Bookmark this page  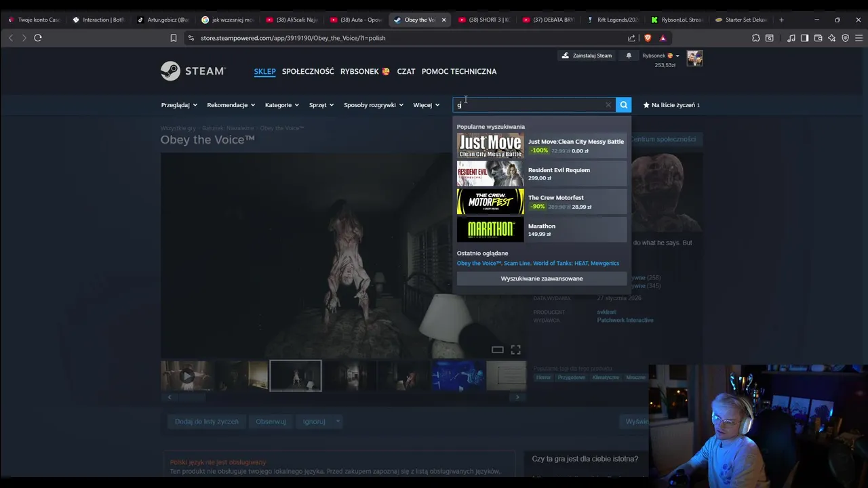(174, 38)
